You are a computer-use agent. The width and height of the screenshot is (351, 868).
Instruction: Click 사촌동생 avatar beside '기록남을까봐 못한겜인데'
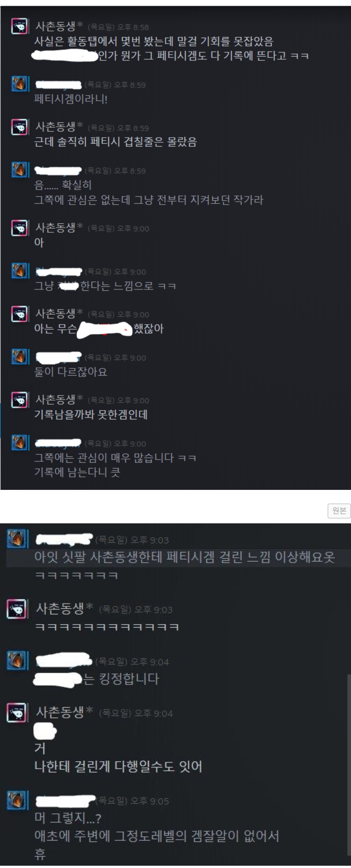click(x=19, y=399)
